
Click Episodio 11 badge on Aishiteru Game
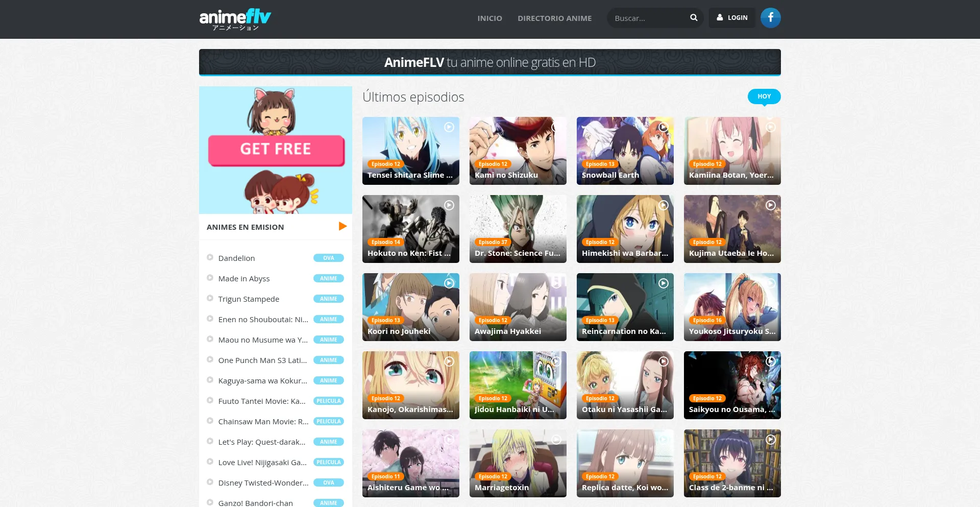[386, 476]
